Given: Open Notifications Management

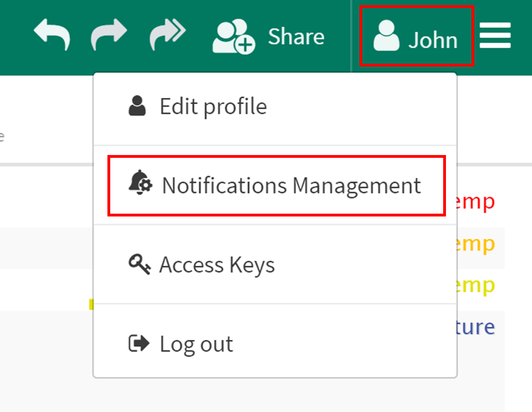Looking at the screenshot, I should [291, 185].
